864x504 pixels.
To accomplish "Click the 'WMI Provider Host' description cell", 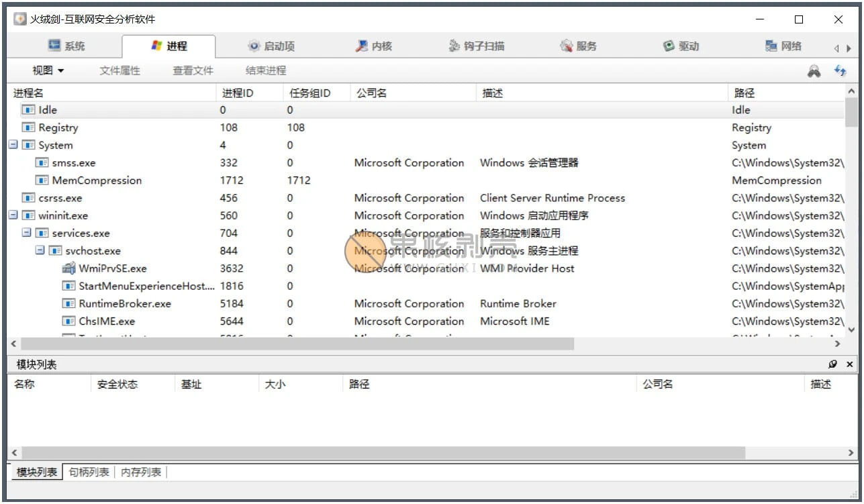I will click(527, 268).
